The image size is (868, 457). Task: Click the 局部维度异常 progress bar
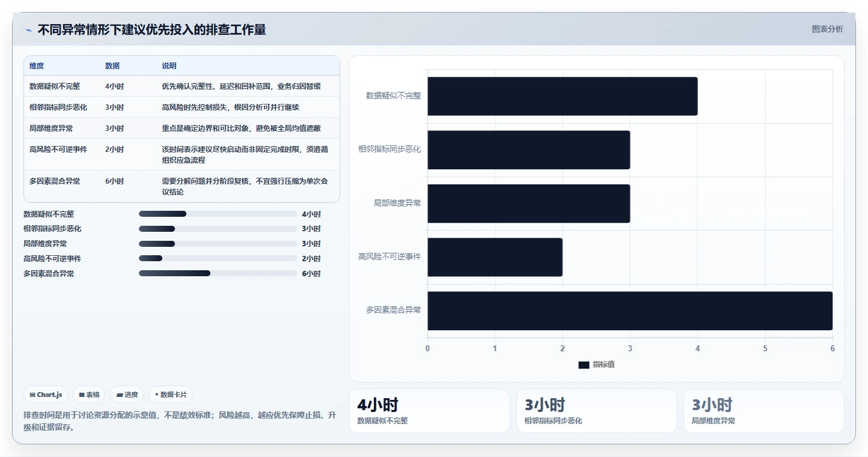[218, 244]
